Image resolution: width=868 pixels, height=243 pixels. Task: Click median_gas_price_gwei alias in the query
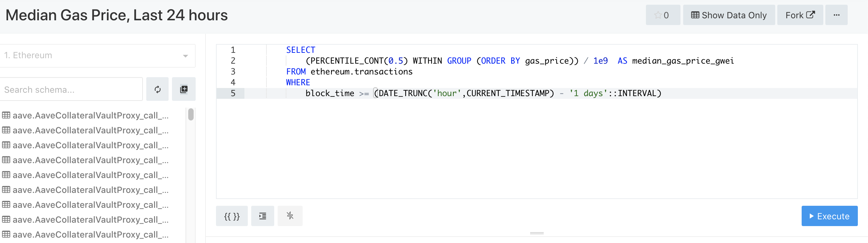click(x=683, y=61)
